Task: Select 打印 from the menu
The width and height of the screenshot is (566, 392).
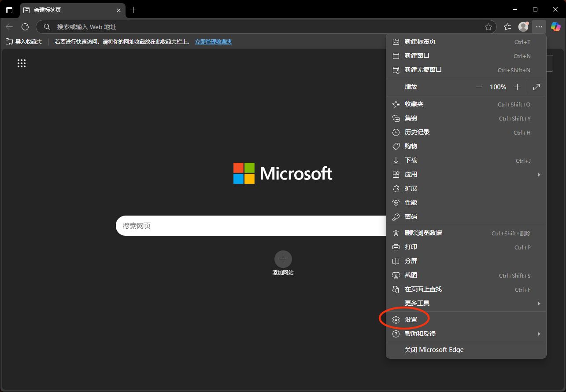Action: (x=466, y=247)
